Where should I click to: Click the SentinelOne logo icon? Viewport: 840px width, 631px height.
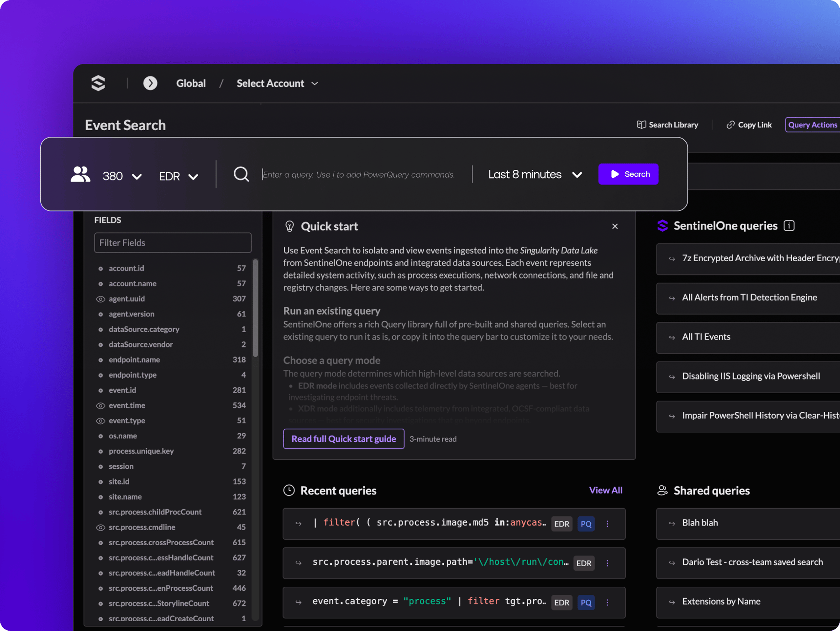98,83
